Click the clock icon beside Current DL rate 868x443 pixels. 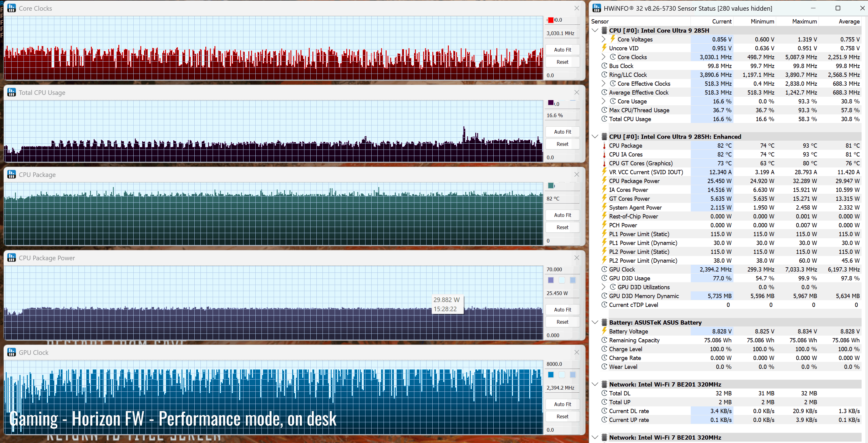coord(604,411)
